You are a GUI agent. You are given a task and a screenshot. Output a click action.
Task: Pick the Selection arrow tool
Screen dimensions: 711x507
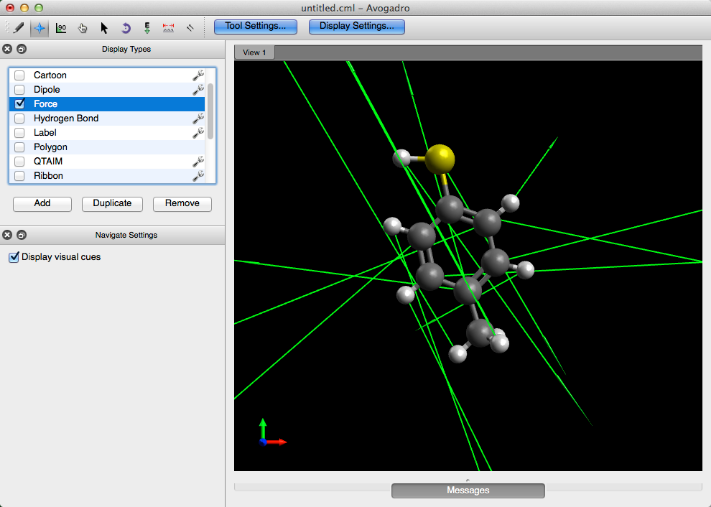click(104, 27)
